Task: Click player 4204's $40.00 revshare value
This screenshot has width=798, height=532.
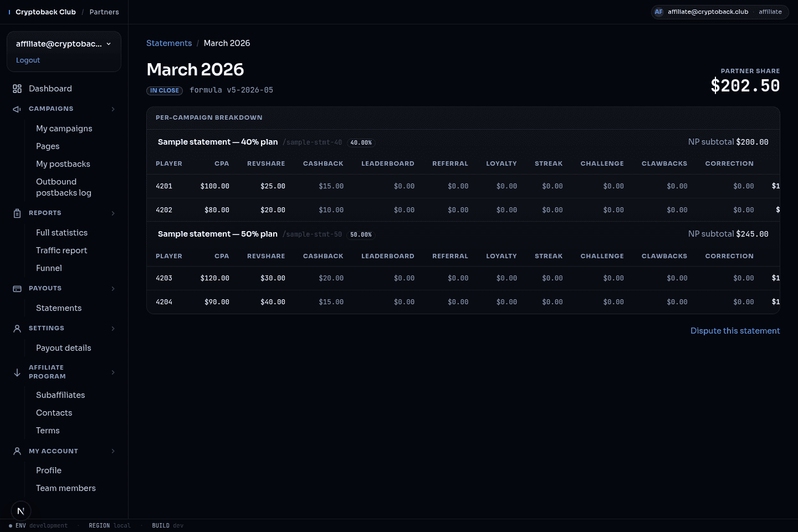Action: pyautogui.click(x=273, y=302)
